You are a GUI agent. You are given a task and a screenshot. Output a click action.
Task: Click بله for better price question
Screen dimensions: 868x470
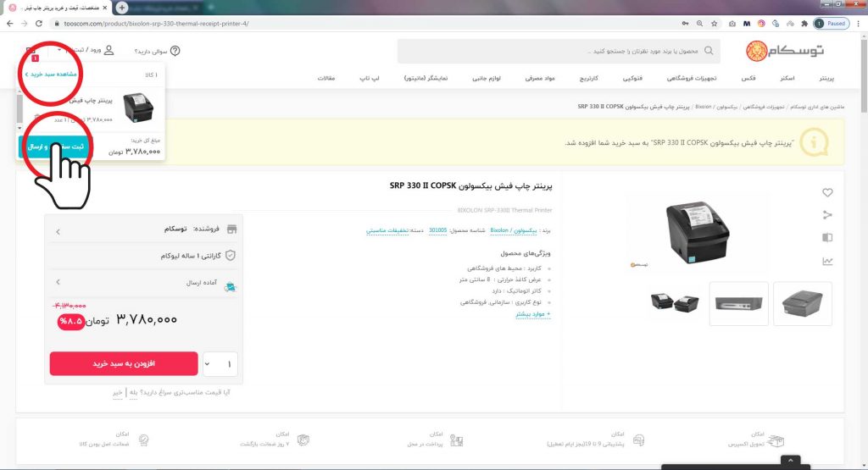[x=133, y=393]
